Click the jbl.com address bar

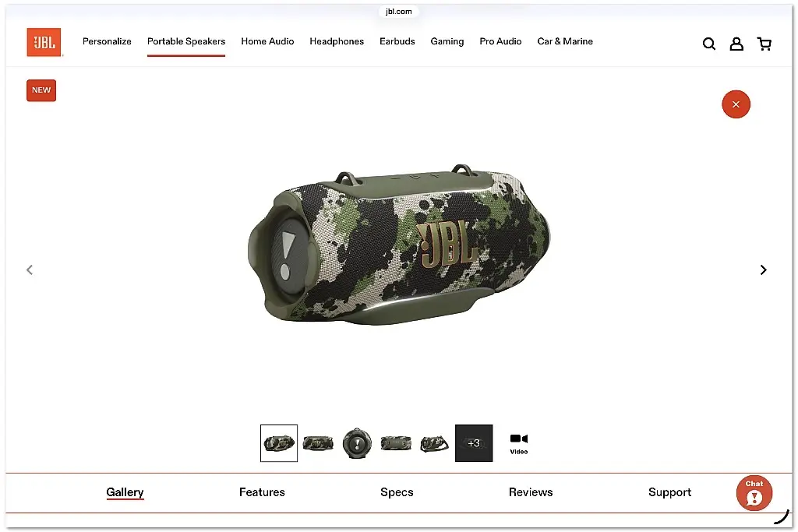[x=398, y=11]
